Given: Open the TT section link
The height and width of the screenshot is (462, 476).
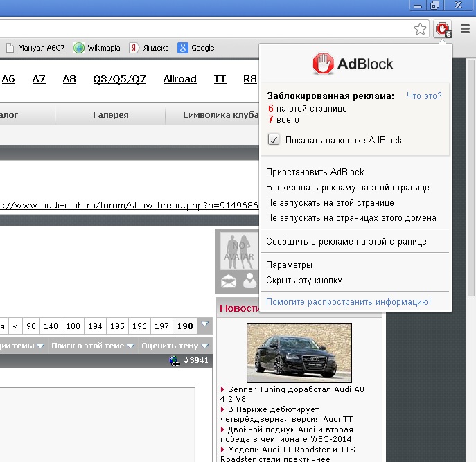Looking at the screenshot, I should coord(220,79).
